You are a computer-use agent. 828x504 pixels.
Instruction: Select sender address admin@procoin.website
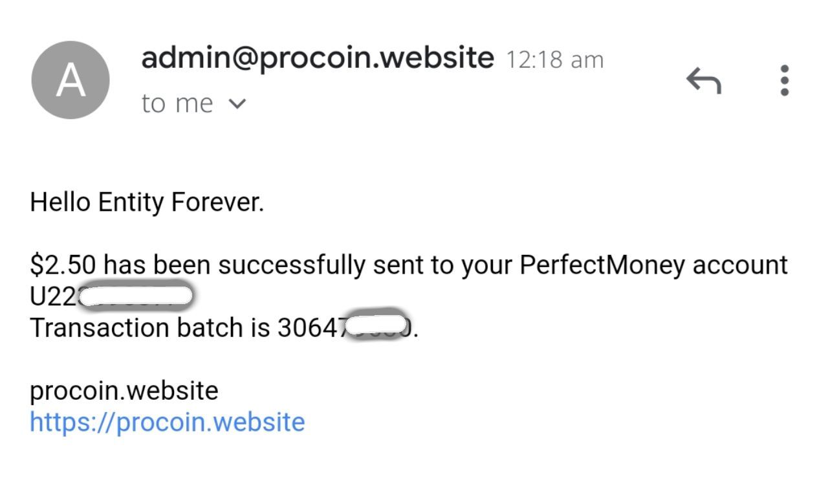click(317, 58)
